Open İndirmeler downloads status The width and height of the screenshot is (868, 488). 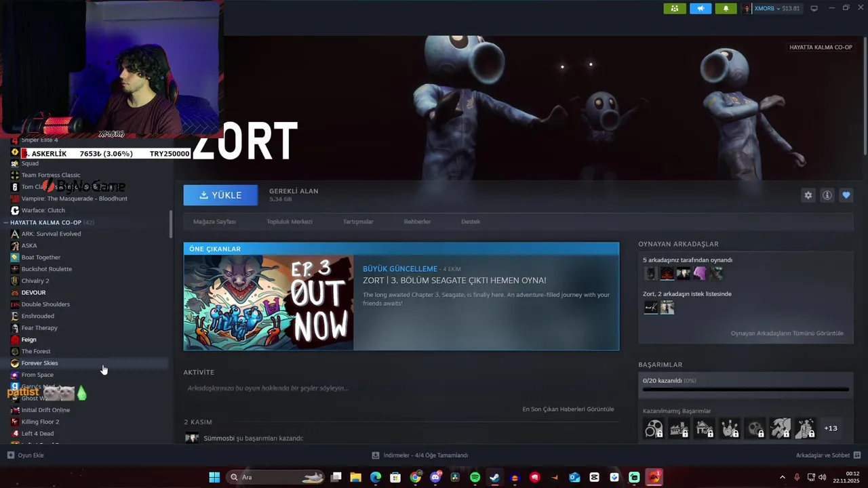pyautogui.click(x=420, y=455)
